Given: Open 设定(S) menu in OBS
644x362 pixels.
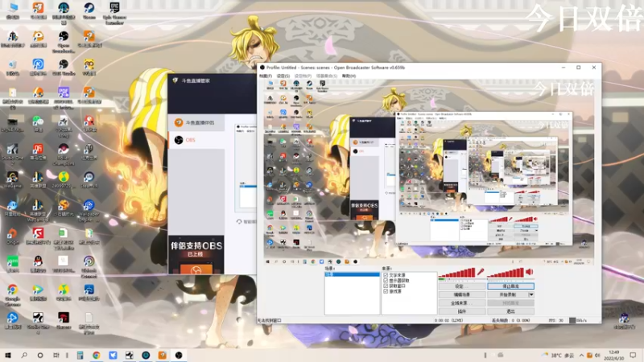Looking at the screenshot, I should click(283, 76).
